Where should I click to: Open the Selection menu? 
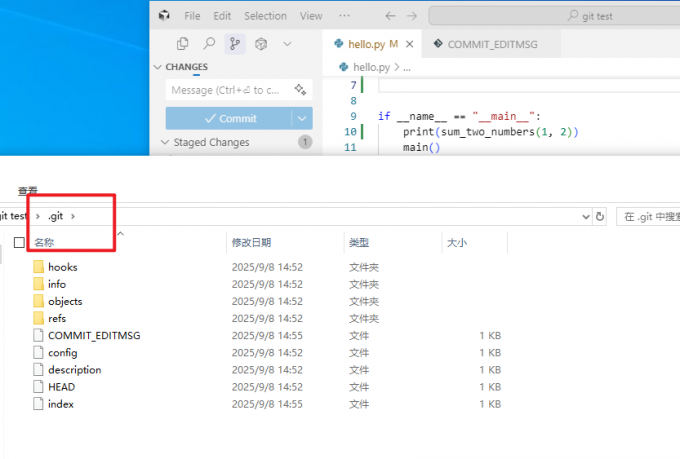tap(265, 16)
